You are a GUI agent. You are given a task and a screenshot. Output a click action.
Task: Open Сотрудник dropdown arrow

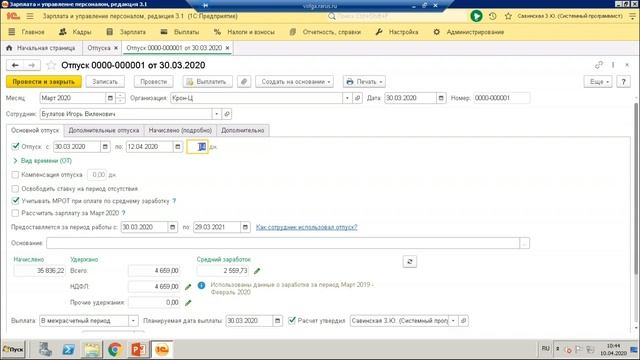point(217,114)
